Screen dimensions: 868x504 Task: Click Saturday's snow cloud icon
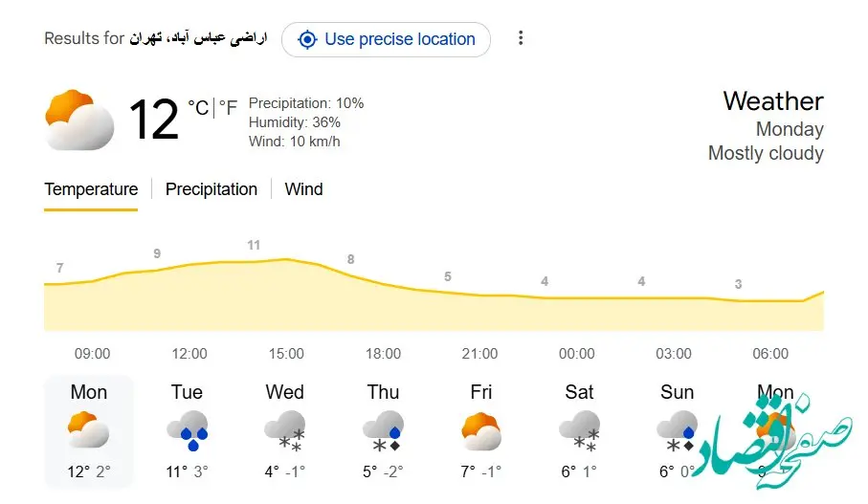click(579, 431)
